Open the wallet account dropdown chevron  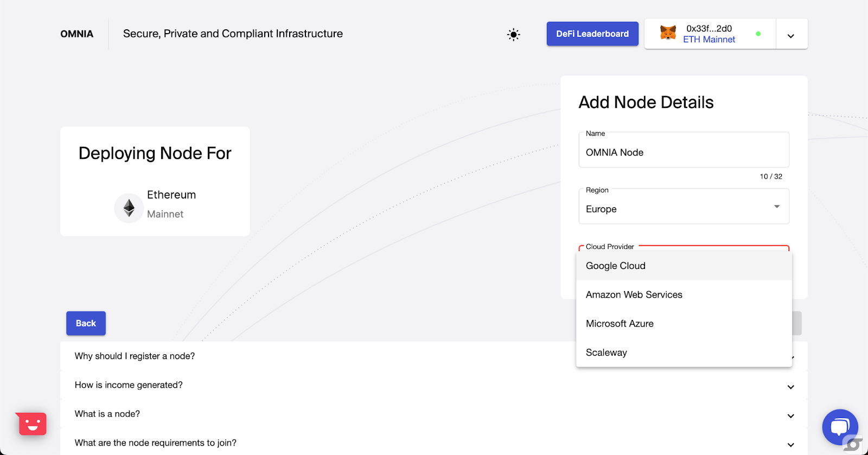click(x=791, y=36)
